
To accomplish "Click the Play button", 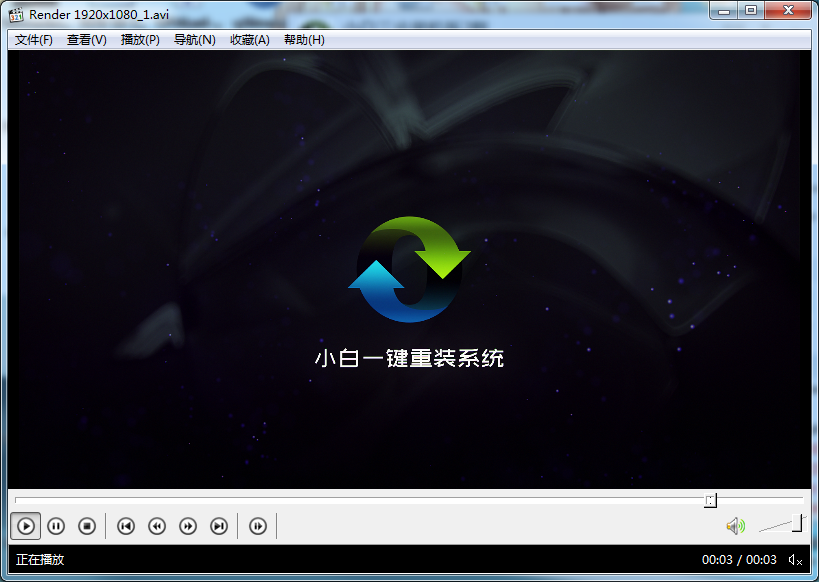I will coord(26,526).
